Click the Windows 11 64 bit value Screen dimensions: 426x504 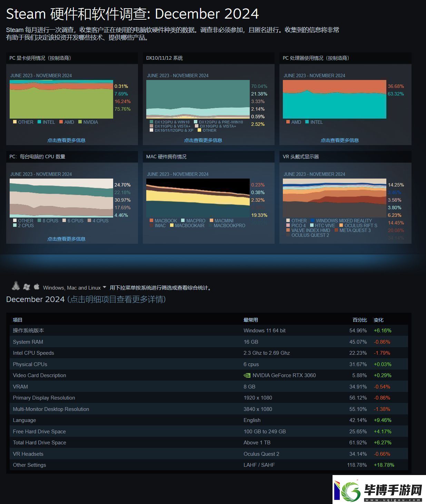[x=265, y=331]
